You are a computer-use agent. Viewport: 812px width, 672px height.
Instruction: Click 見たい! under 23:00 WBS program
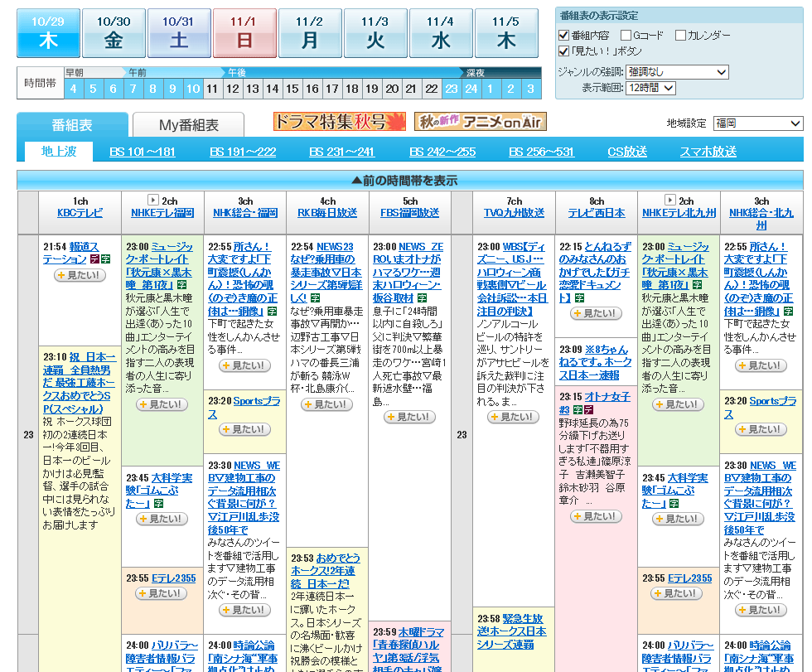(513, 417)
